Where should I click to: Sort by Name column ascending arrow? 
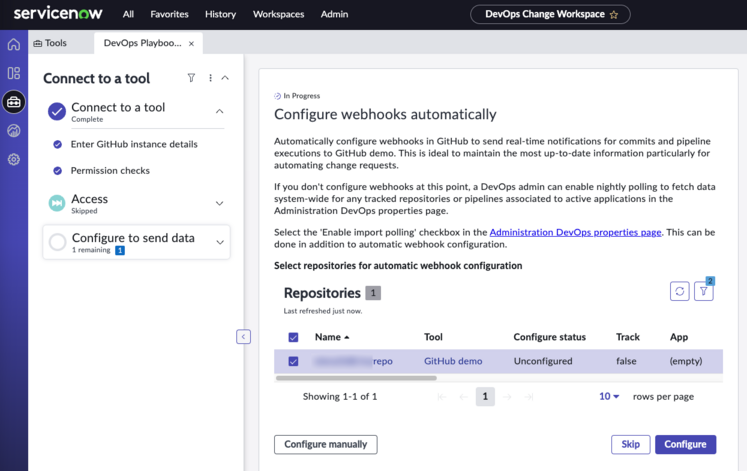(x=347, y=337)
